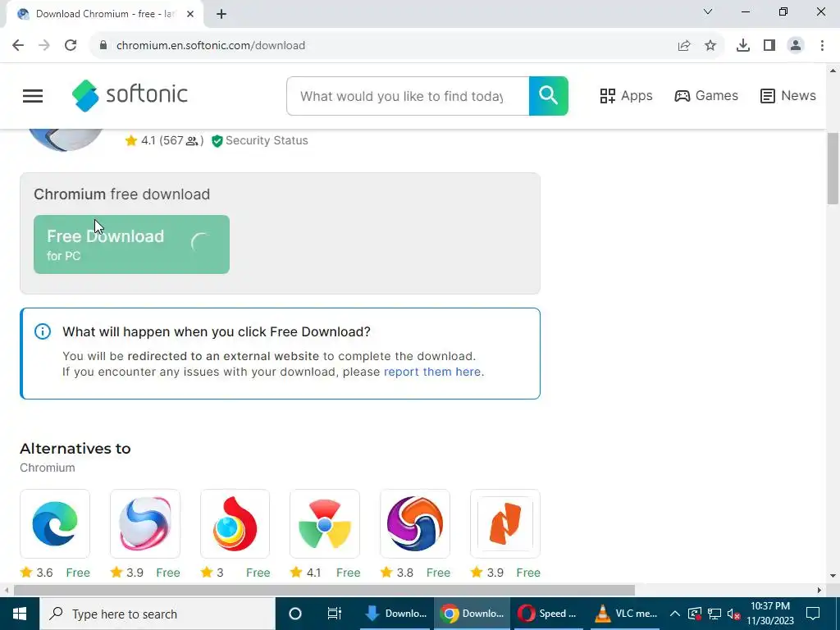The width and height of the screenshot is (840, 630).
Task: Click the address bar URL
Action: pyautogui.click(x=211, y=46)
